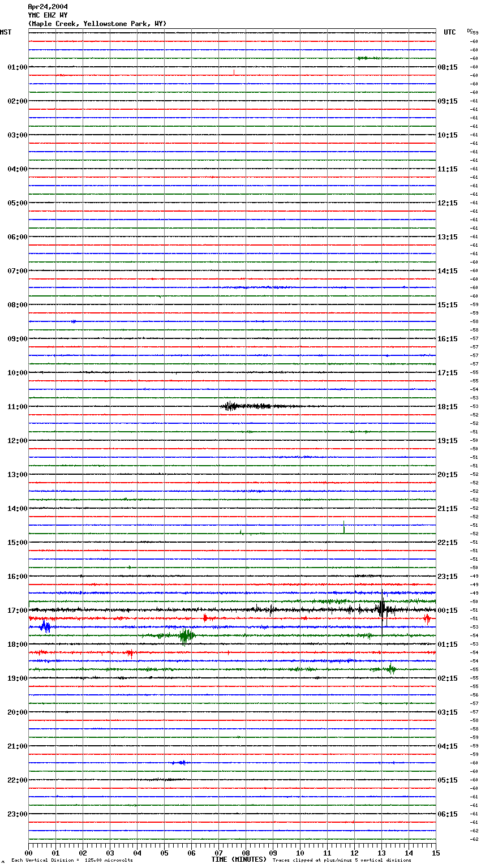The height and width of the screenshot is (868, 481).
Task: Select the "21:00" MST time label
Action: 17,746
